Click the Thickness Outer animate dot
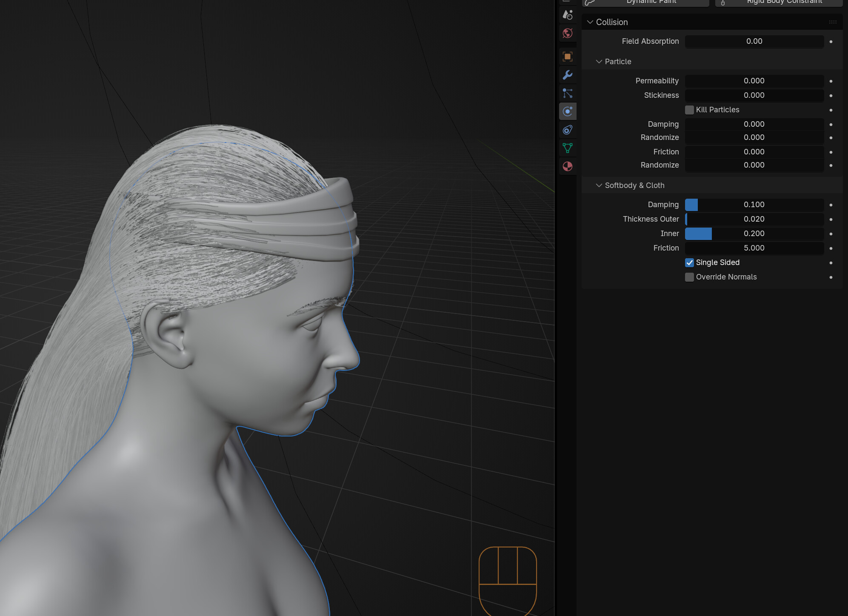Viewport: 848px width, 616px height. coord(831,220)
